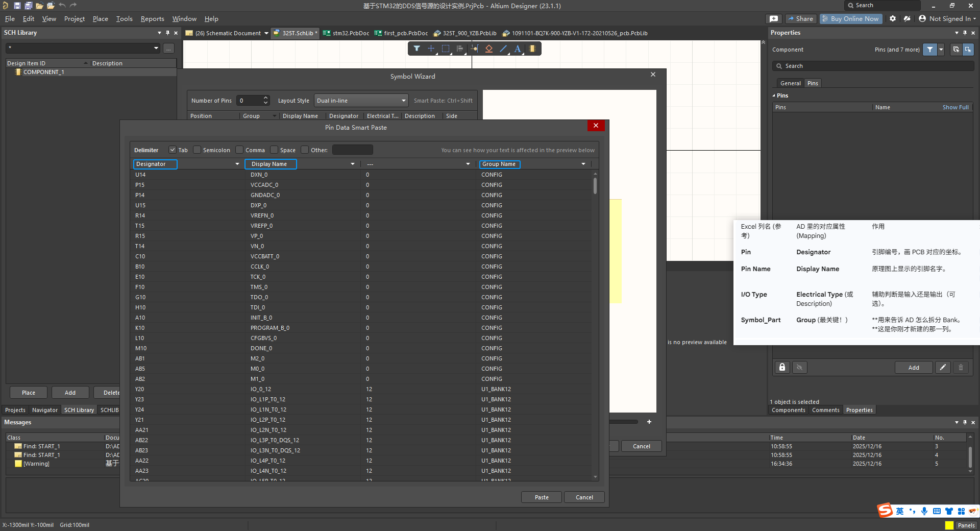Click the hidden-eye visibility icon next to the lock

point(800,367)
